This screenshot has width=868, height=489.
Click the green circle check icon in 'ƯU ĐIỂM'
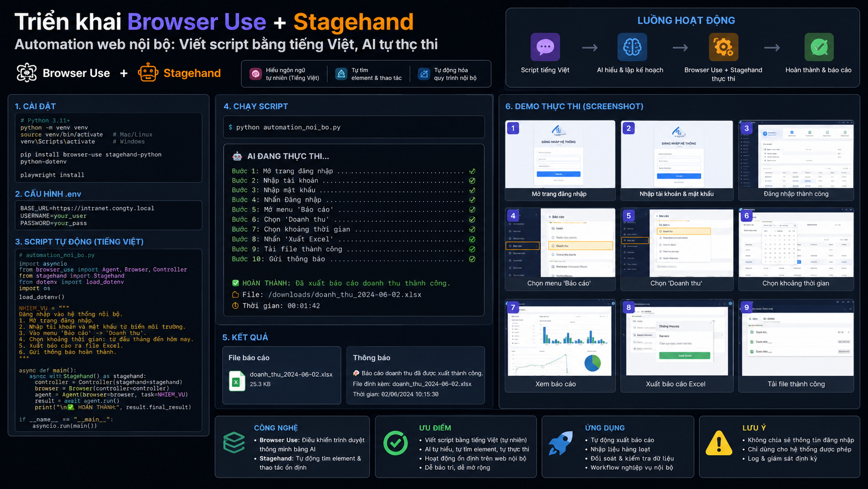(396, 443)
